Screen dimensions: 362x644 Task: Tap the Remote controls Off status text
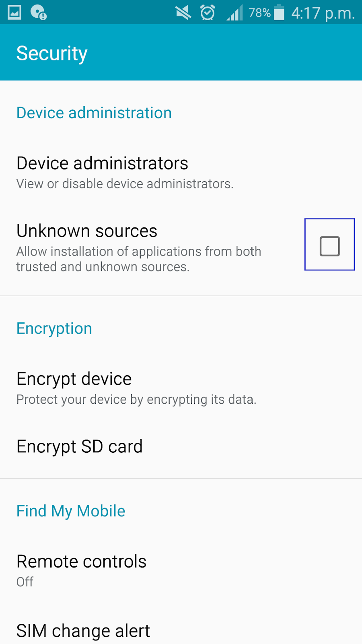tap(25, 582)
